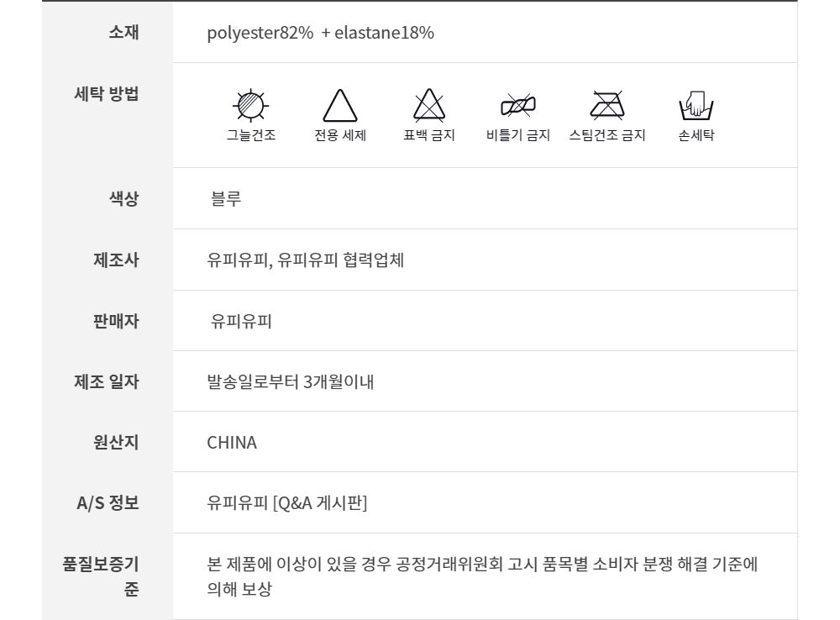The image size is (840, 620).
Task: Click the 세탁 방법 row label
Action: pos(107,92)
